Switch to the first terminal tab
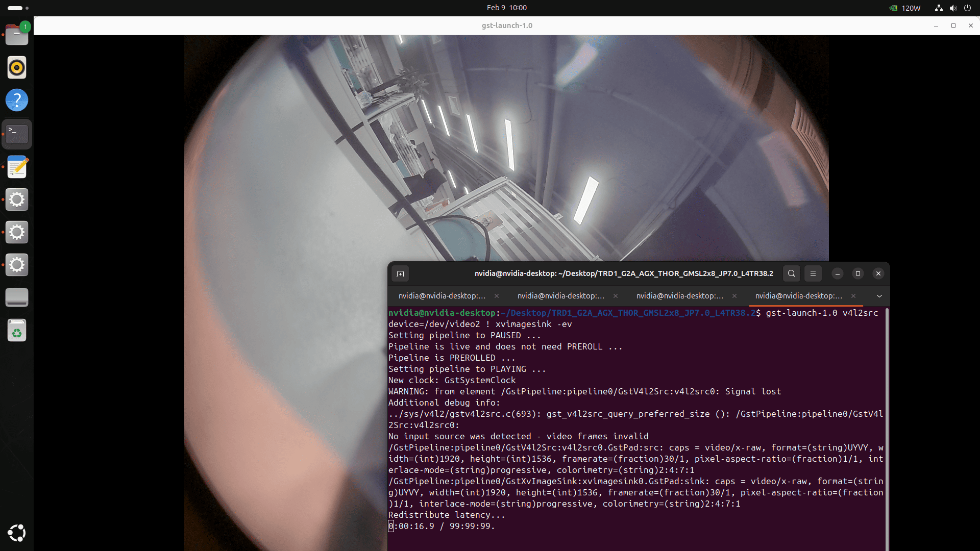The width and height of the screenshot is (980, 551). (442, 296)
